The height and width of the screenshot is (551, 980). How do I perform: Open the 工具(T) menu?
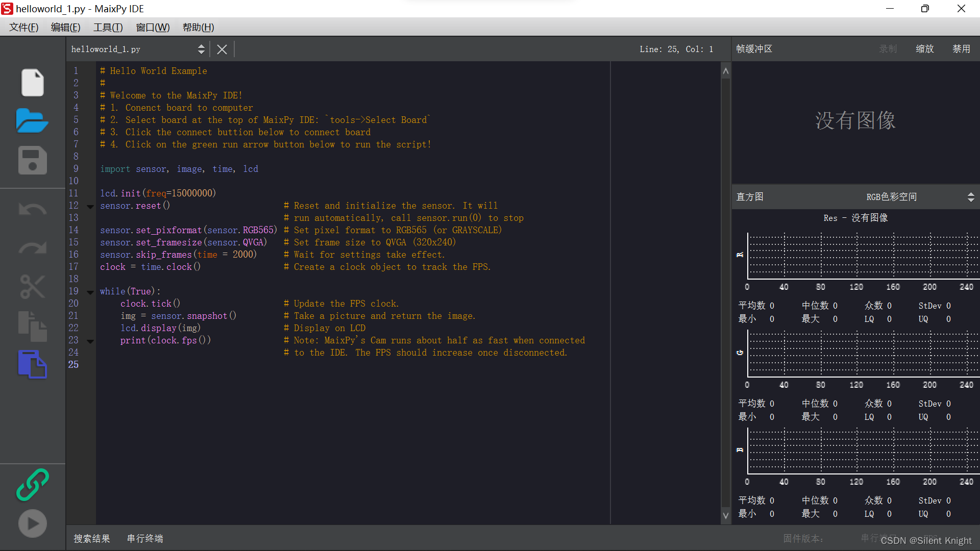click(x=108, y=28)
